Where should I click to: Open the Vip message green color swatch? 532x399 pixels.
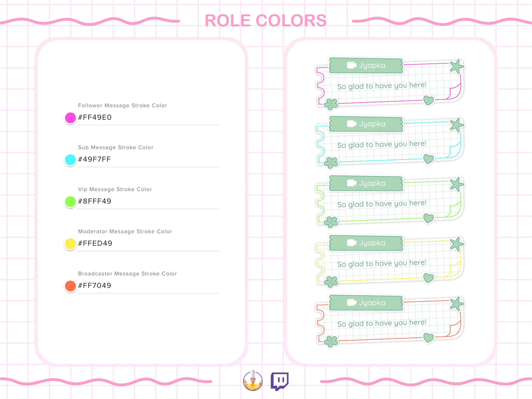click(70, 202)
